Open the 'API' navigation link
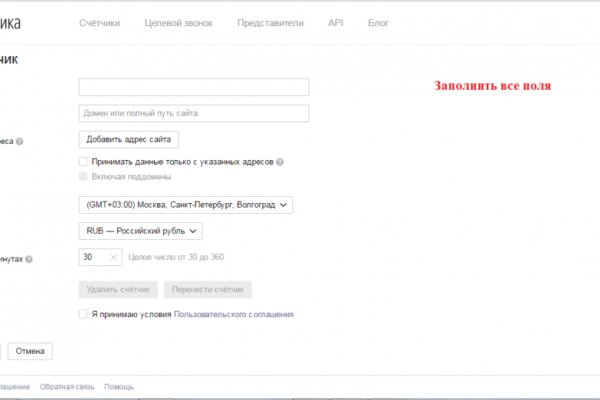This screenshot has height=400, width=600. coord(335,22)
